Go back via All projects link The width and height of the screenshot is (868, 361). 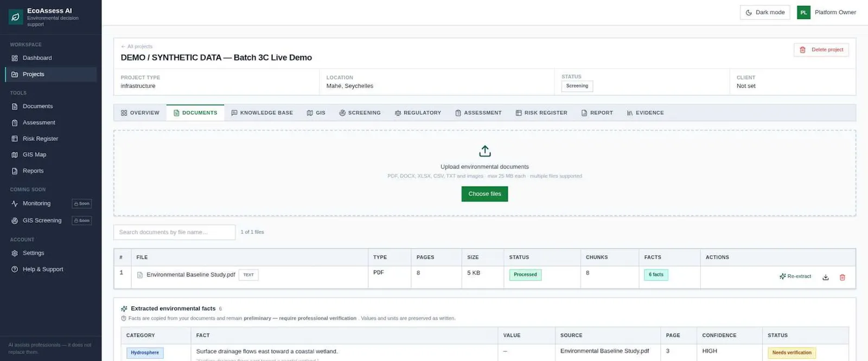(137, 47)
